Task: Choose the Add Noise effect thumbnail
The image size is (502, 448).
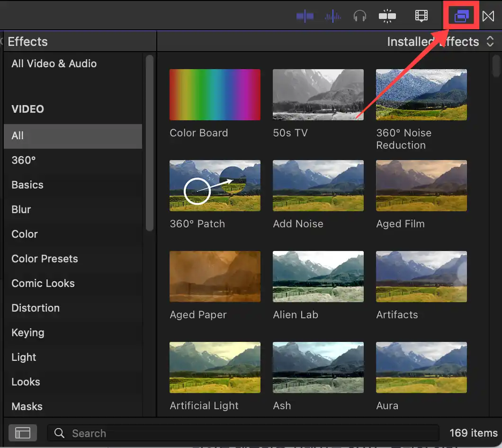Action: point(318,186)
